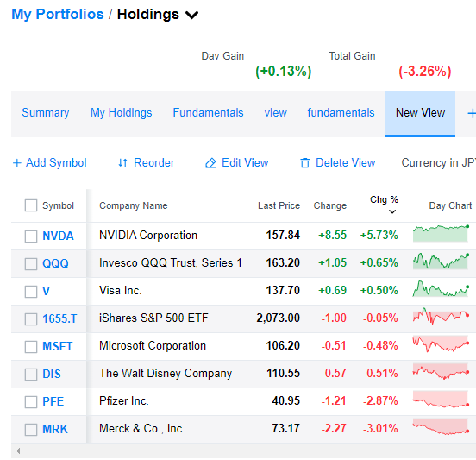This screenshot has height=460, width=476.
Task: Click the Edit View label
Action: tap(245, 163)
